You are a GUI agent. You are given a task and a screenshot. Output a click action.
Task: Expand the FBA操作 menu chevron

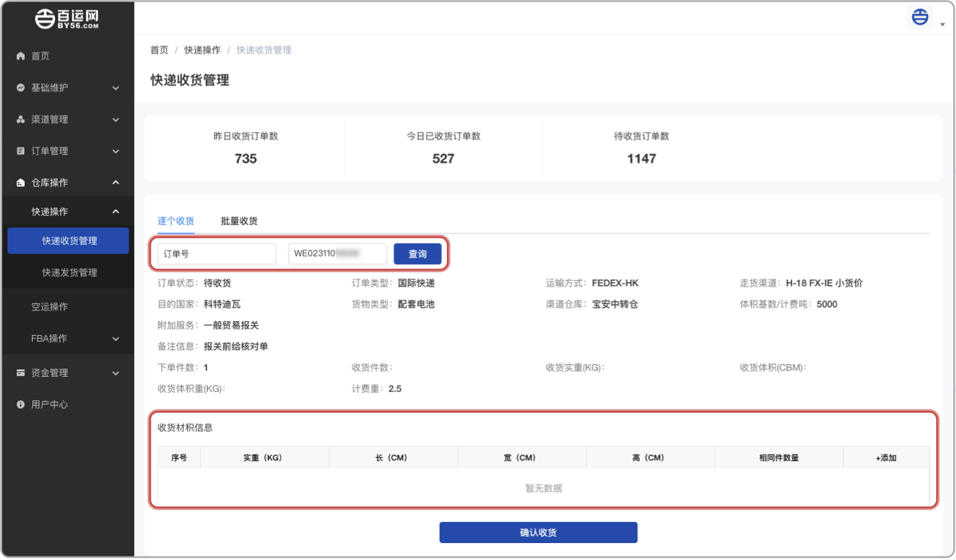tap(116, 339)
